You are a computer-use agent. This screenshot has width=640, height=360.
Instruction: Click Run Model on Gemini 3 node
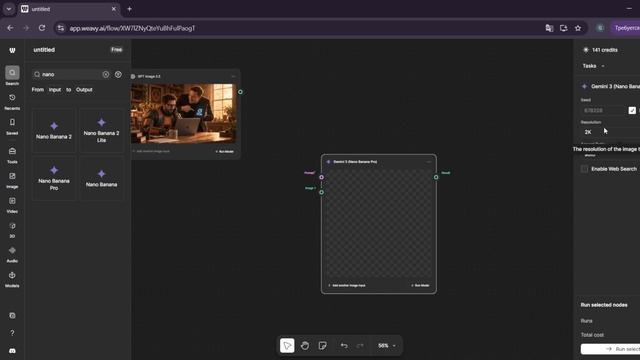click(420, 285)
